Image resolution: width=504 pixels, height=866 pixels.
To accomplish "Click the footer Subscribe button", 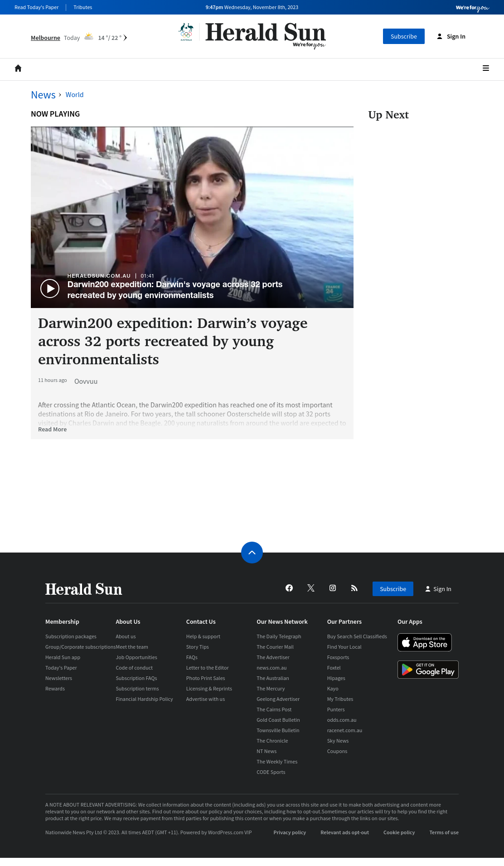I will click(393, 589).
